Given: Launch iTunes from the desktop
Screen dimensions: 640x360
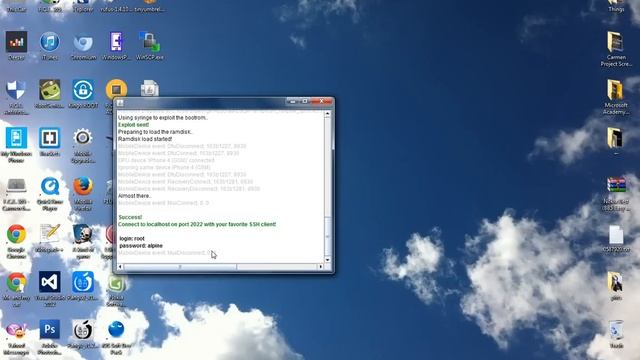Looking at the screenshot, I should pos(50,42).
